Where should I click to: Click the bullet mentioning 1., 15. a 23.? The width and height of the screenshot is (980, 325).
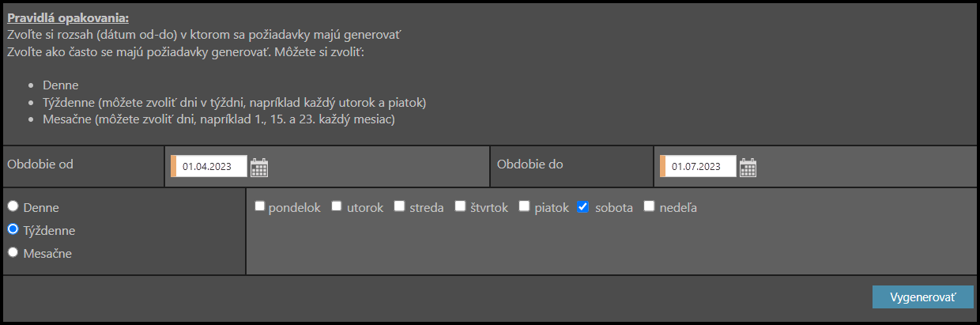pyautogui.click(x=218, y=120)
